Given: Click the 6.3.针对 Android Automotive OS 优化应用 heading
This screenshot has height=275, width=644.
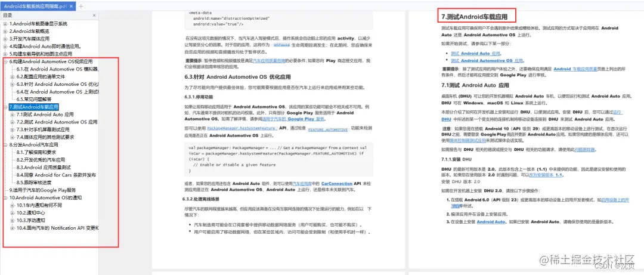Looking at the screenshot, I should click(x=237, y=77).
